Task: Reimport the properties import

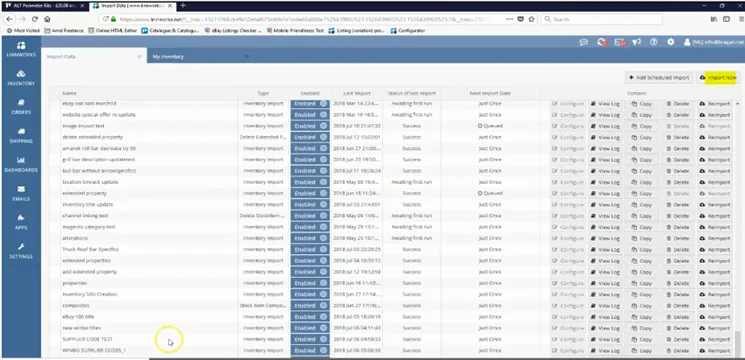Action: 715,283
